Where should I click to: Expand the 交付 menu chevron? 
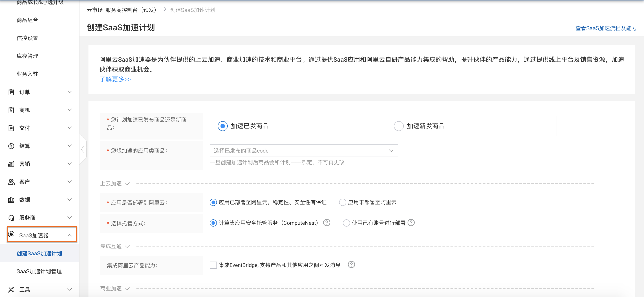[x=70, y=128]
